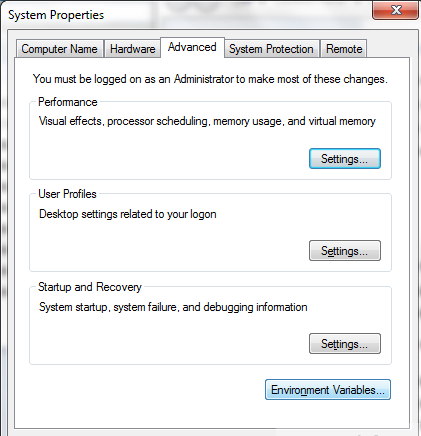The image size is (421, 436).
Task: Click the desktop settings logon description
Action: click(x=128, y=214)
